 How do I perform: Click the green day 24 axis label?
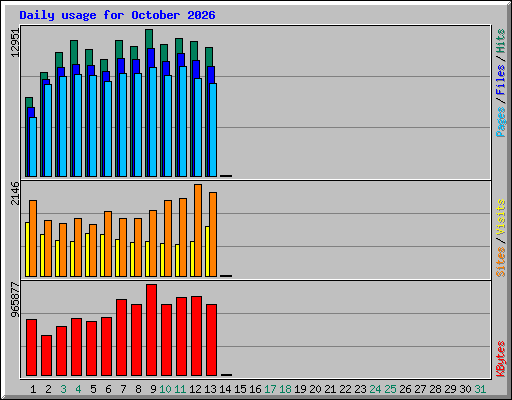tap(375, 389)
